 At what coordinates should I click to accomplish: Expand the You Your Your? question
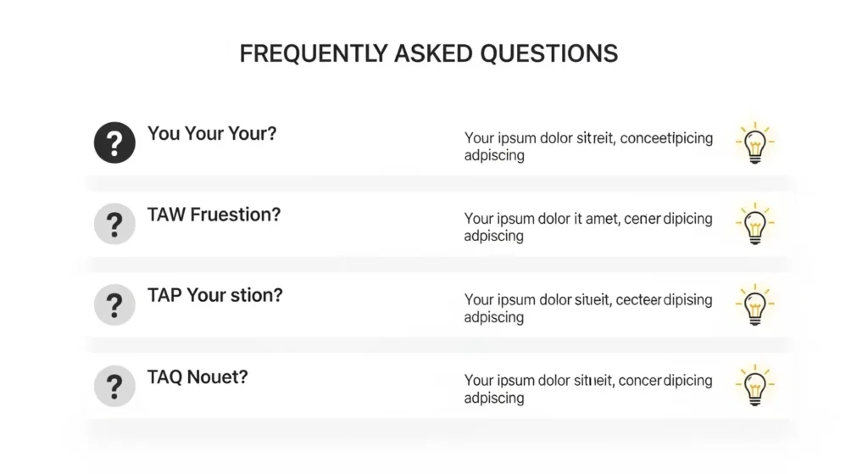point(211,134)
